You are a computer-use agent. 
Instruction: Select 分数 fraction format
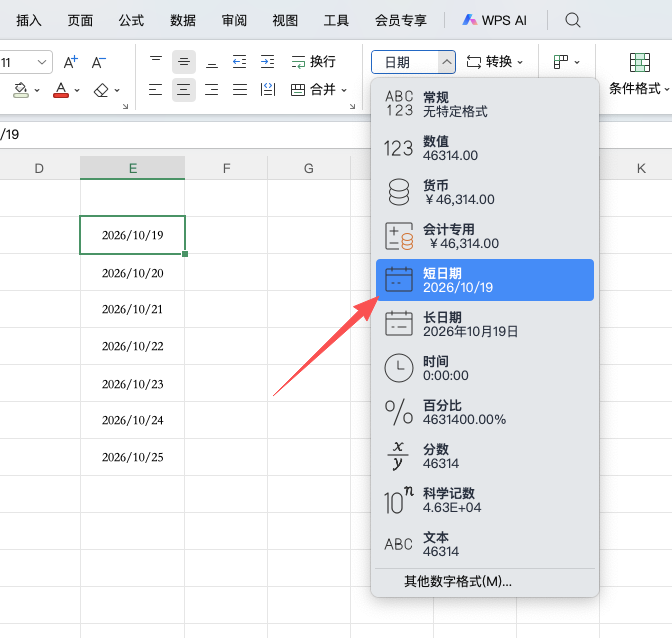click(485, 456)
